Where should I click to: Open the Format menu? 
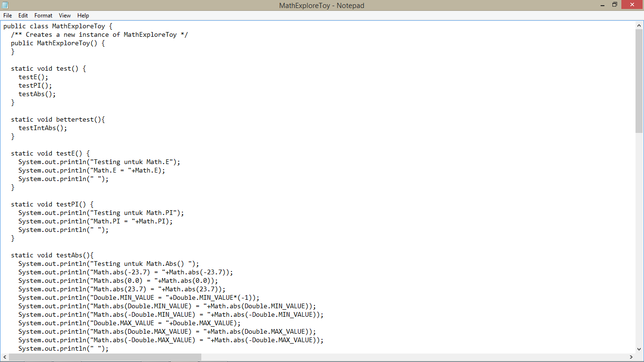43,15
